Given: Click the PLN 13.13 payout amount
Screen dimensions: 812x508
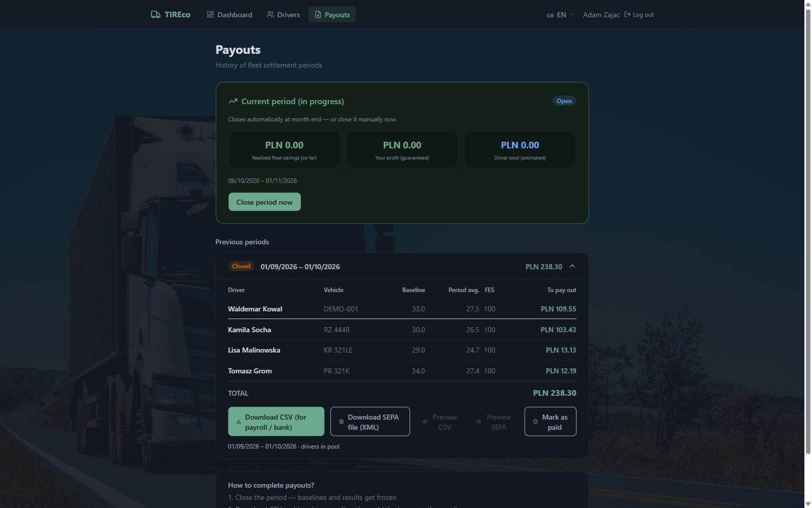Looking at the screenshot, I should point(561,350).
